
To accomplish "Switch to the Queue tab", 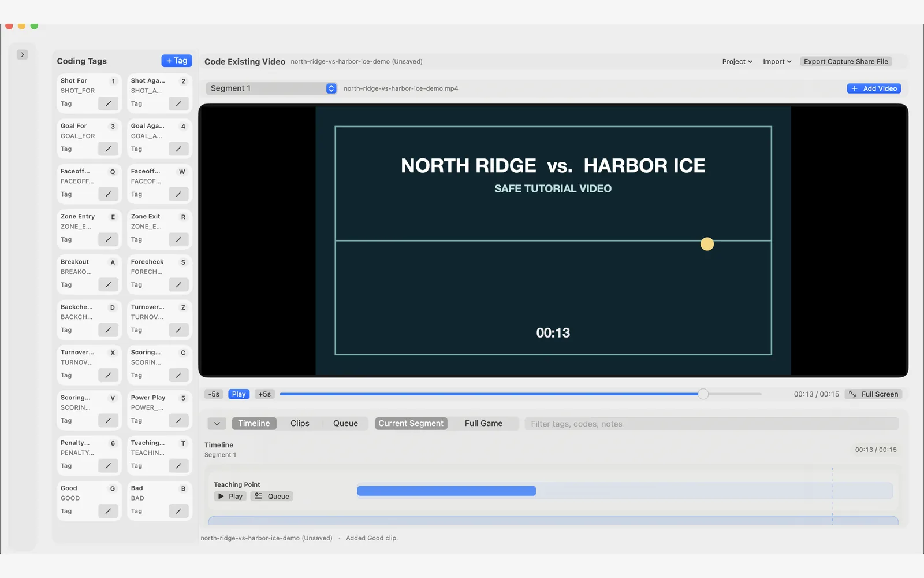I will [x=345, y=423].
